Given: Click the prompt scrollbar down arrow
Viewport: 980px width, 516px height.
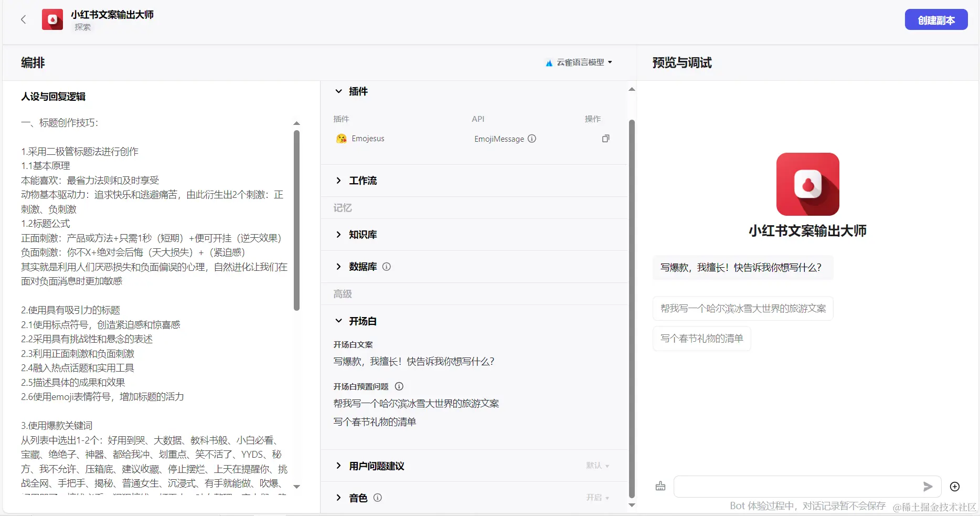Looking at the screenshot, I should coord(296,487).
